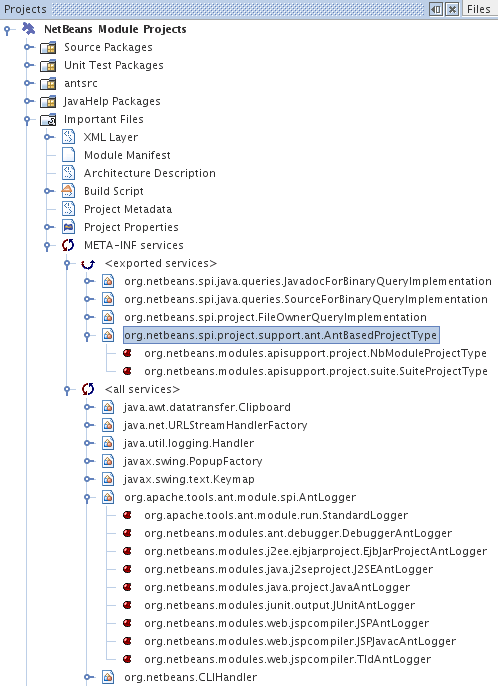498x686 pixels.
Task: Click the Architecture Description file icon
Action: click(x=68, y=173)
